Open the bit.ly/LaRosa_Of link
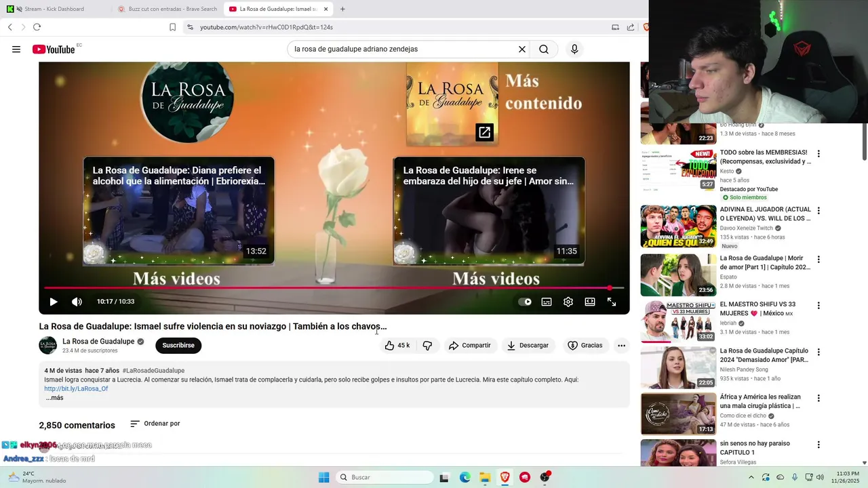This screenshot has height=488, width=868. tap(76, 389)
